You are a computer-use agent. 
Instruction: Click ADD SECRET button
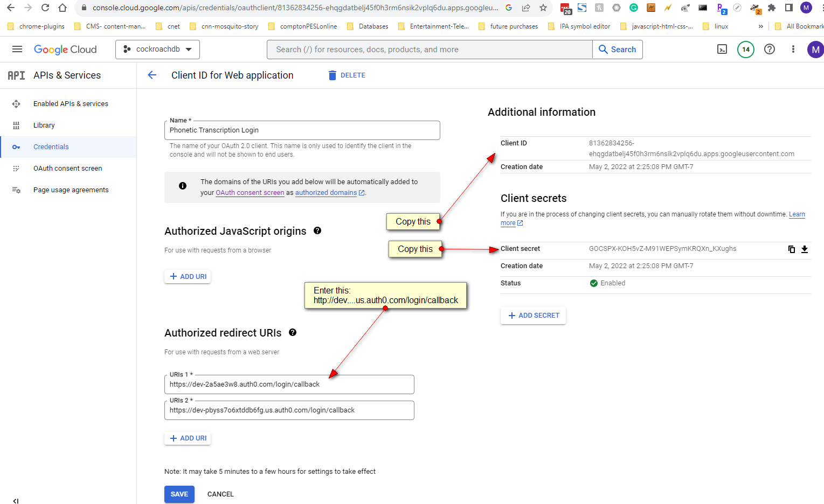[533, 316]
